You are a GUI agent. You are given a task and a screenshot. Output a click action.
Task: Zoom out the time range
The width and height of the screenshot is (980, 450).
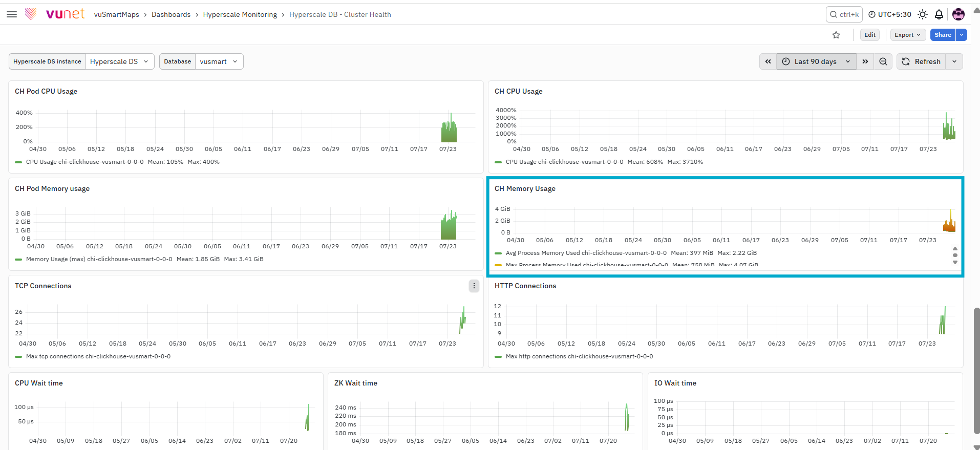(x=883, y=61)
